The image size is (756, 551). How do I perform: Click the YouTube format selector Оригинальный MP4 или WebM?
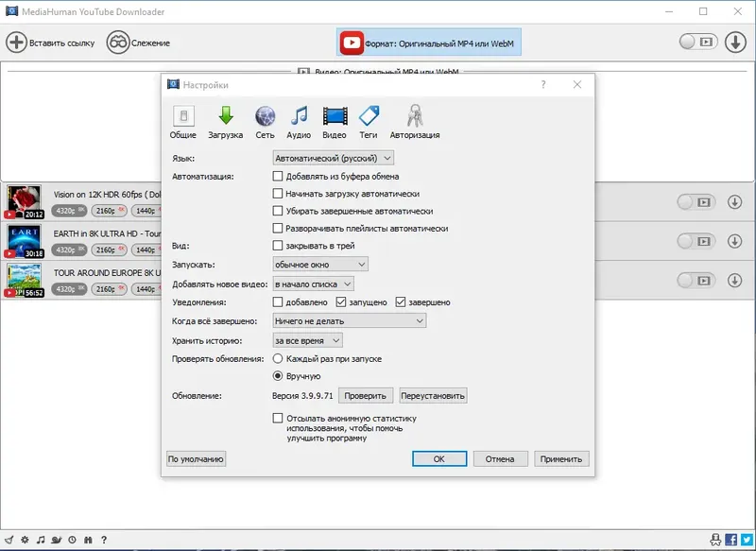(428, 43)
